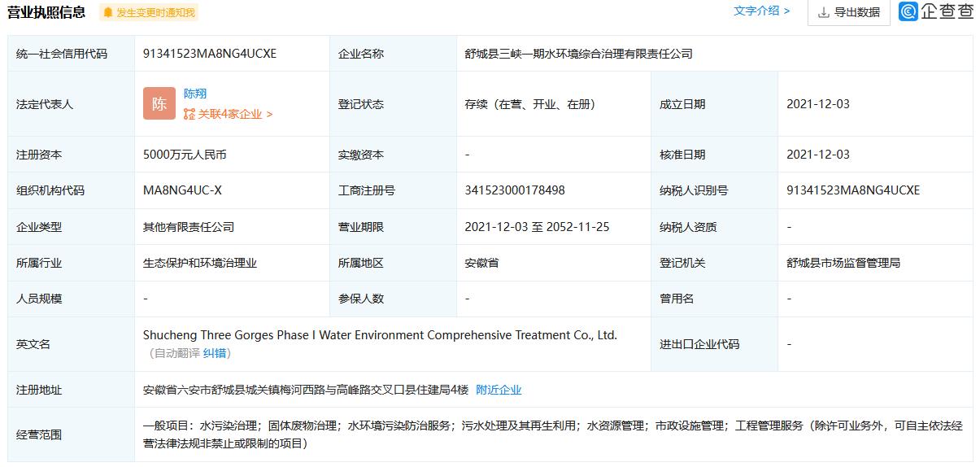Click the （自动翻译 note under the English name
The width and height of the screenshot is (980, 467).
[x=174, y=353]
